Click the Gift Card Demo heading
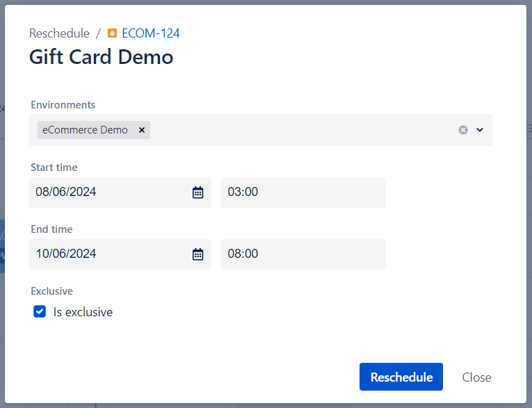This screenshot has height=408, width=532. (101, 57)
